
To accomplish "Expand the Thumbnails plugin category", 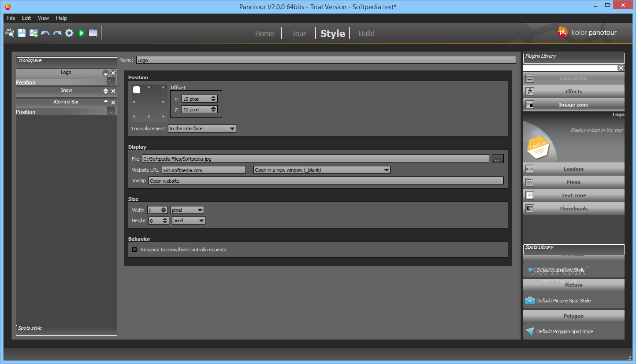I will coord(574,209).
